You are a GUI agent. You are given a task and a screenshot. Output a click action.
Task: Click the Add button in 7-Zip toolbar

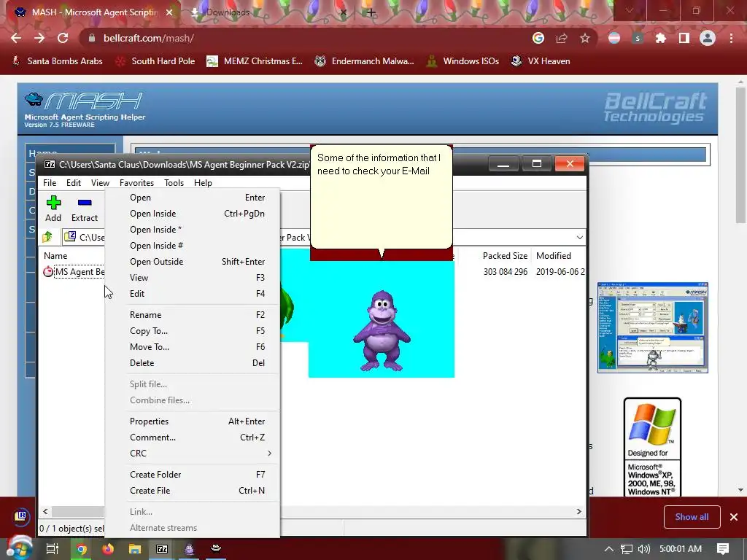click(x=53, y=209)
